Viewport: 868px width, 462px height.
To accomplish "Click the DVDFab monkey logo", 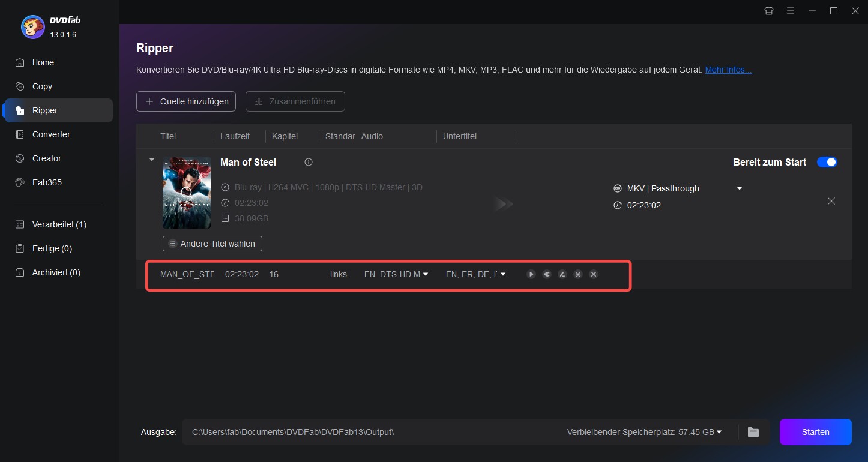I will 32,27.
